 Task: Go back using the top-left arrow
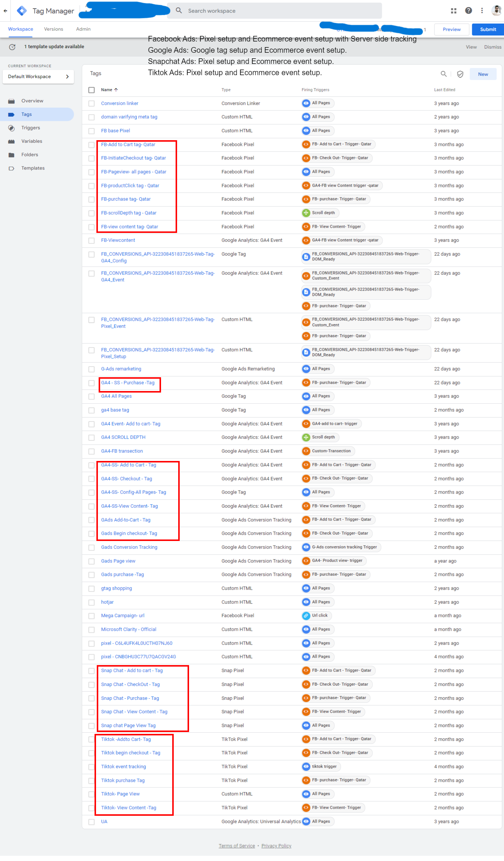pos(5,11)
